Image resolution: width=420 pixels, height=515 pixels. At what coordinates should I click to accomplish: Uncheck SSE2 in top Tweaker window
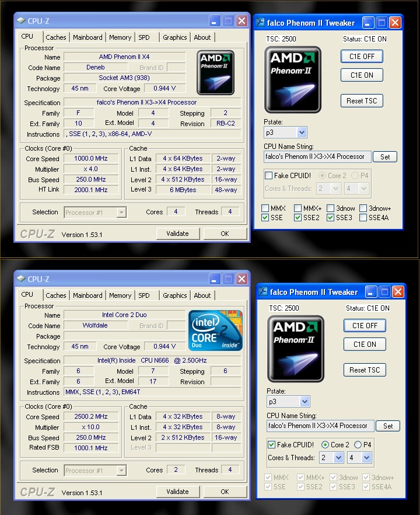(297, 217)
